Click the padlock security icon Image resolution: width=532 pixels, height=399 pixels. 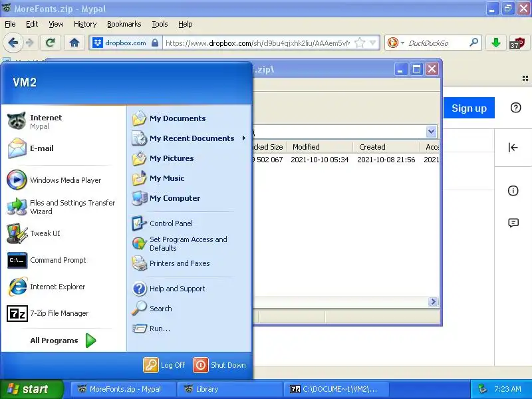(155, 43)
